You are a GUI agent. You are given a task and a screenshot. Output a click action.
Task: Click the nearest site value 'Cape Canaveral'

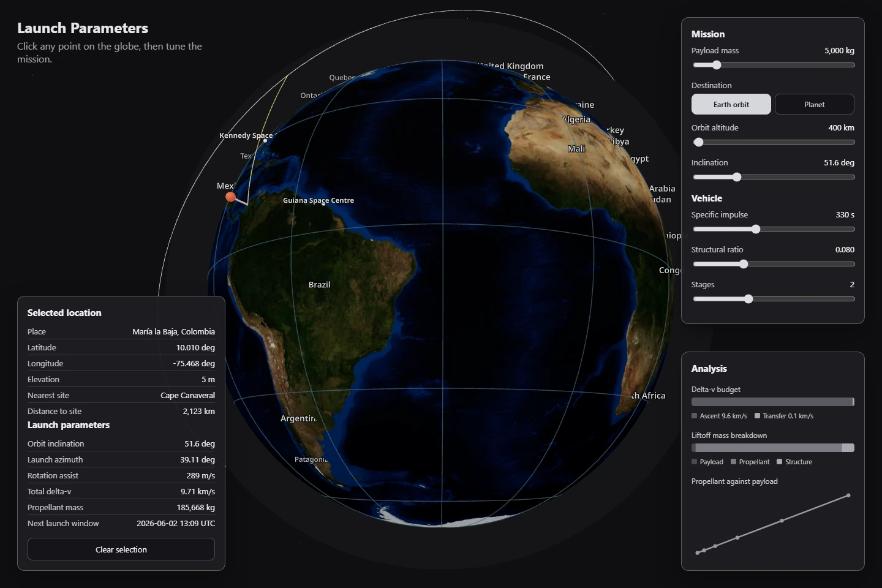click(x=187, y=395)
